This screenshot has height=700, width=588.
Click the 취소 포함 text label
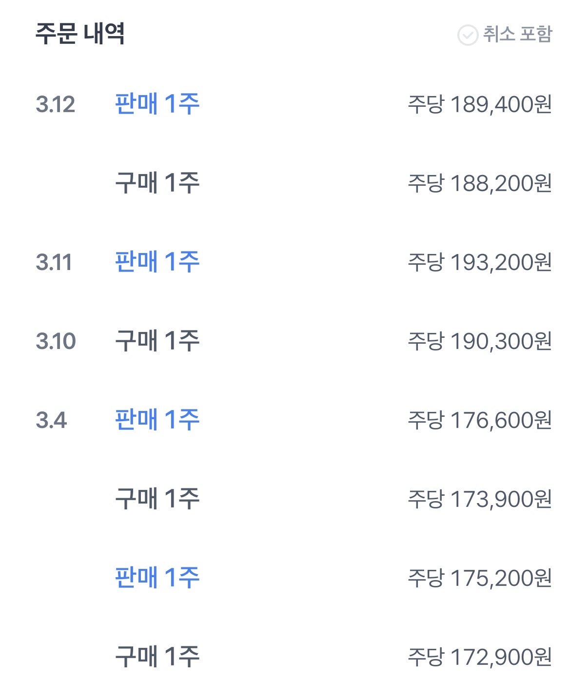tap(517, 34)
